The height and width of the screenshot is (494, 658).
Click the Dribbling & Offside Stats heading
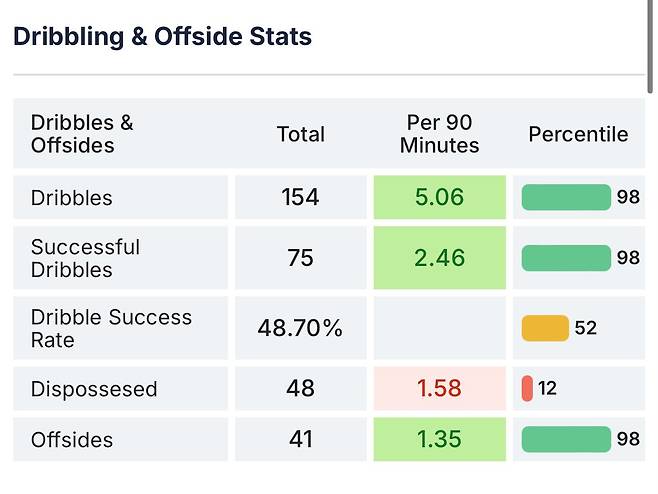(162, 37)
